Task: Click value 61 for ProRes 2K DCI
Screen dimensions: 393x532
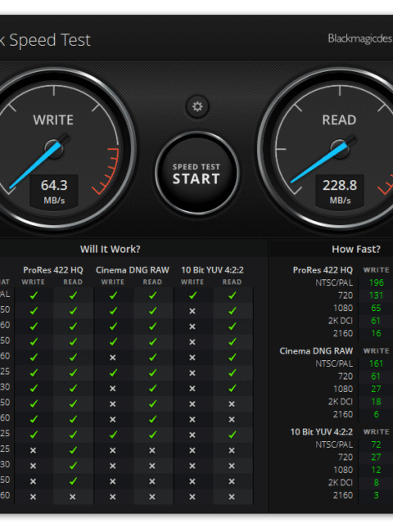Action: [x=376, y=321]
